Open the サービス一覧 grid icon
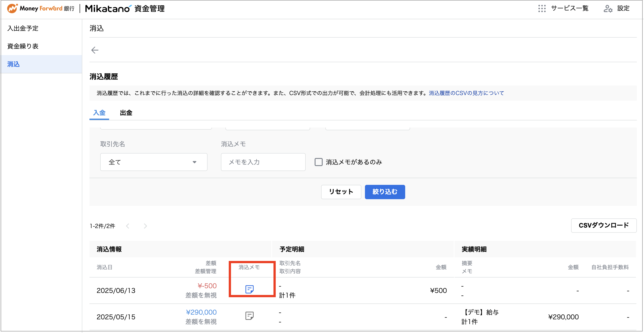This screenshot has height=333, width=644. pos(542,9)
